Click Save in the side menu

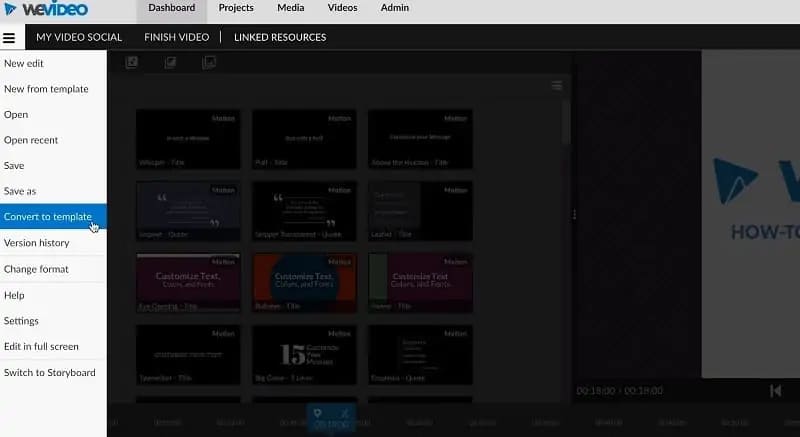(53, 165)
